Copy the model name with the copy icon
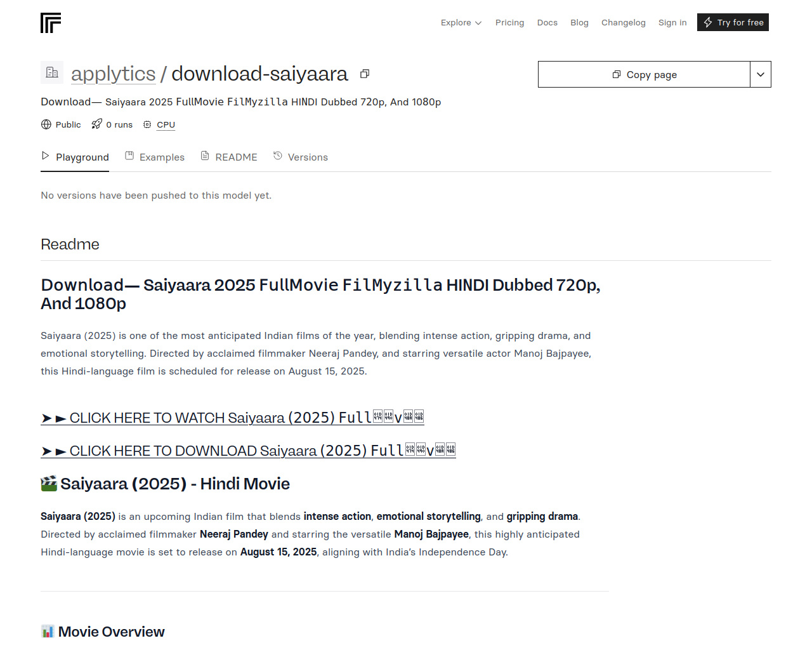 (365, 74)
